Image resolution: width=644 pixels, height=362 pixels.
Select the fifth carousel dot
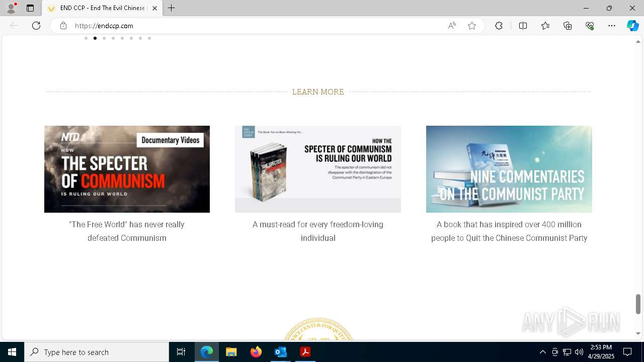(122, 38)
